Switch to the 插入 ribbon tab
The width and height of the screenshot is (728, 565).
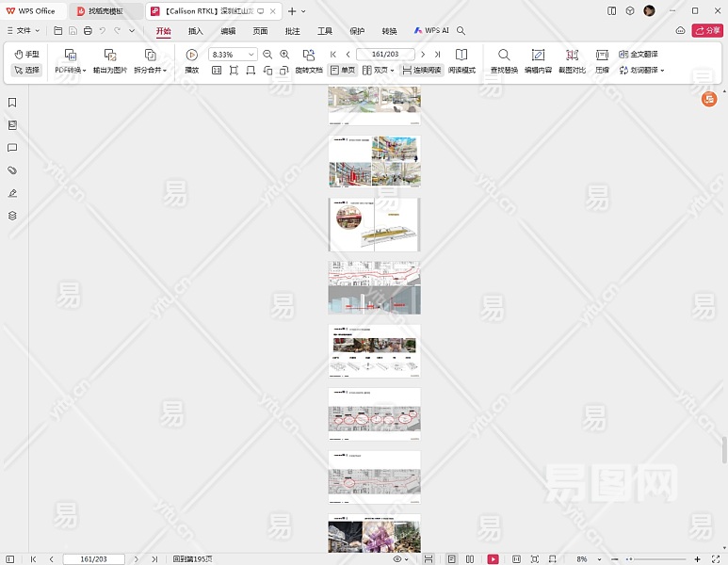tap(195, 31)
